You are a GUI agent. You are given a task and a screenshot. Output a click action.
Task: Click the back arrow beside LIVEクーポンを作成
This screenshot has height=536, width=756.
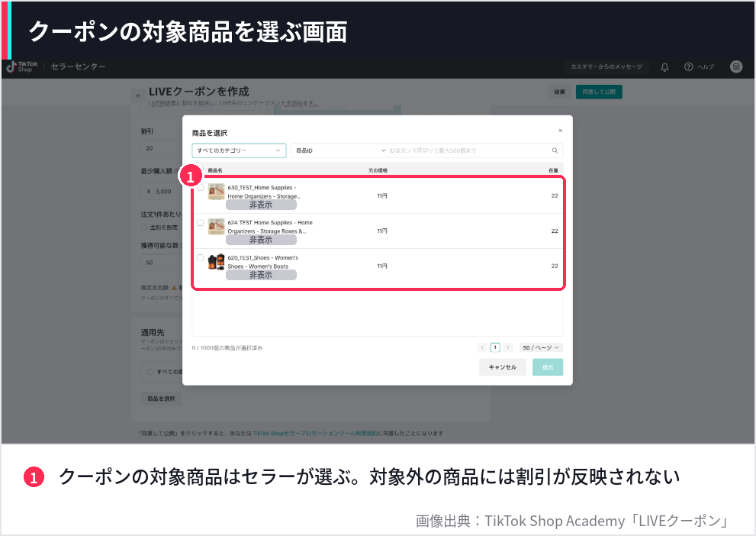(138, 95)
